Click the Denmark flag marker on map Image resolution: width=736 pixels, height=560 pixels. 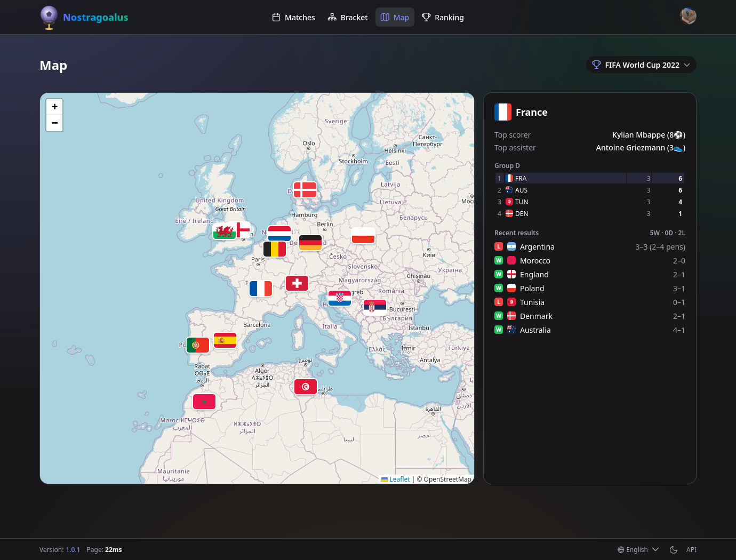[305, 190]
